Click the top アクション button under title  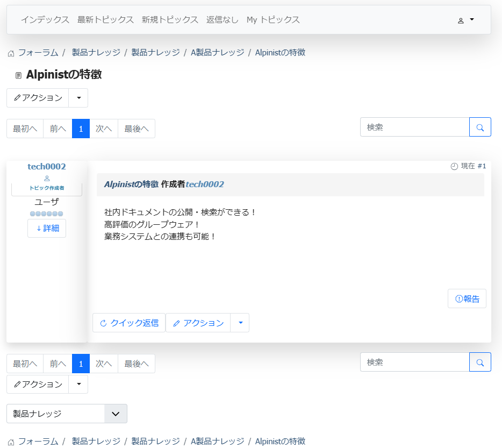38,98
